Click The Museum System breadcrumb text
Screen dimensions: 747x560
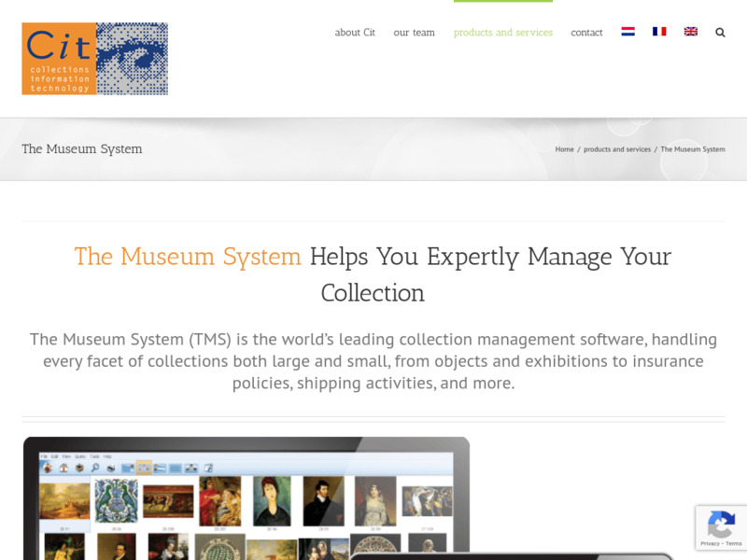coord(693,149)
